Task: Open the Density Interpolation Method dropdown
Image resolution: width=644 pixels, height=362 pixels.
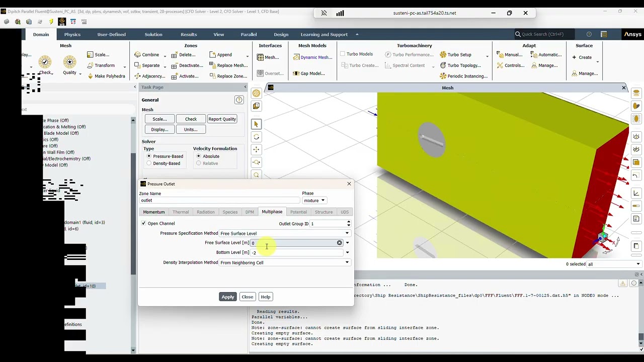Action: (x=284, y=262)
